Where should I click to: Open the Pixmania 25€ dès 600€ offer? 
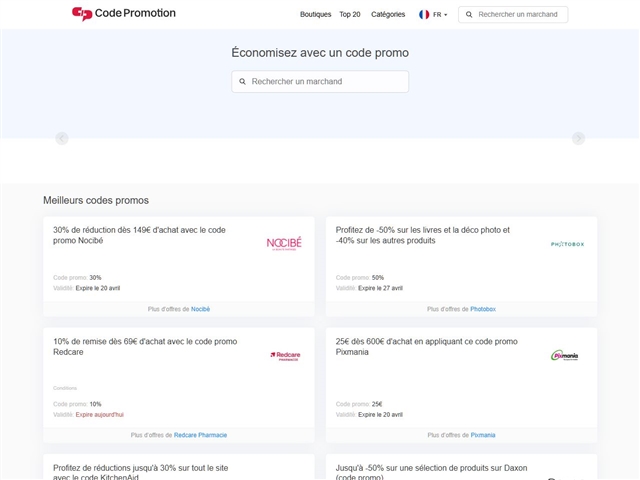427,347
